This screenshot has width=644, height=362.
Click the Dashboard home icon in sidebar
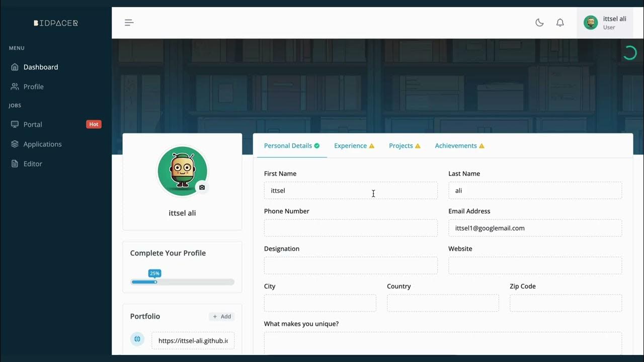(x=15, y=67)
